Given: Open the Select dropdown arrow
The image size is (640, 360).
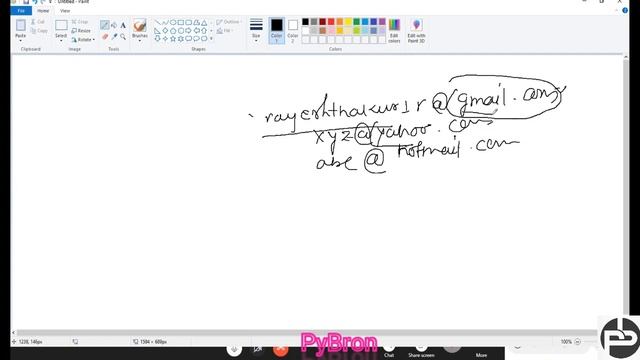Looking at the screenshot, I should pyautogui.click(x=61, y=41).
